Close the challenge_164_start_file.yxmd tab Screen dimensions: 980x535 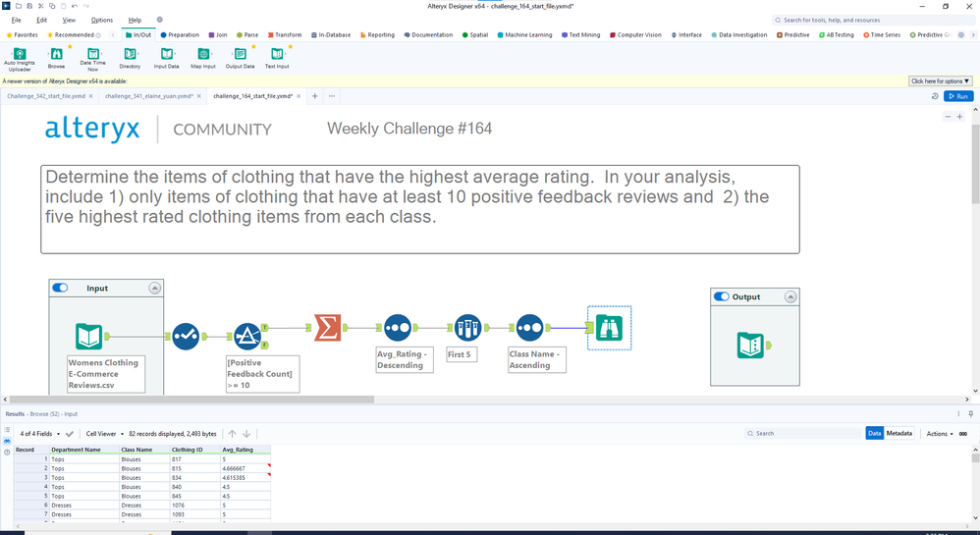[x=299, y=96]
